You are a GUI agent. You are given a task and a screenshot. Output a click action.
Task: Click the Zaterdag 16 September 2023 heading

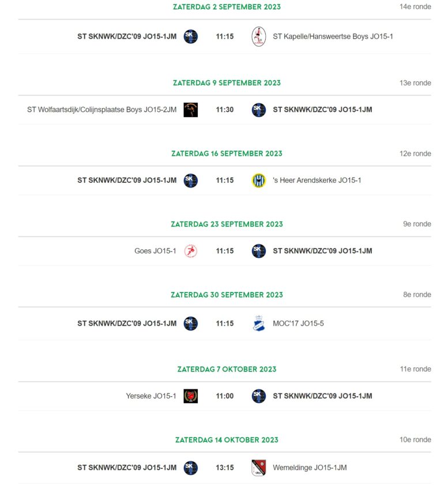point(227,153)
